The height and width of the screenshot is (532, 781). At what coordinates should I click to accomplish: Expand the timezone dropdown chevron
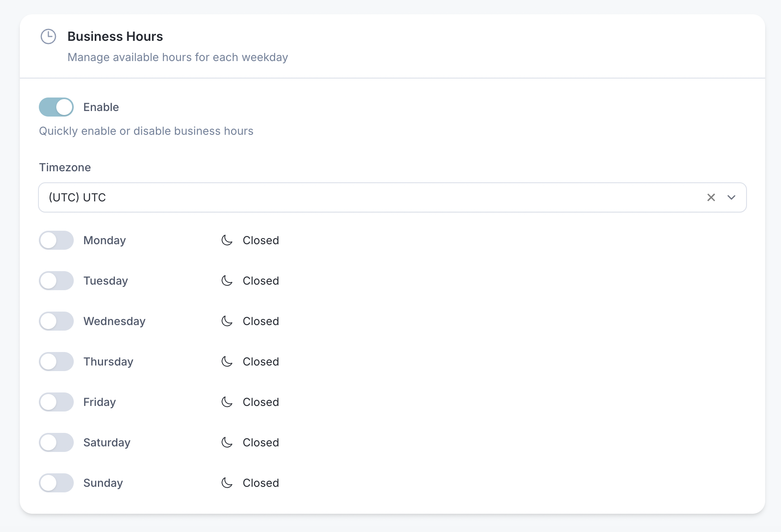coord(731,197)
